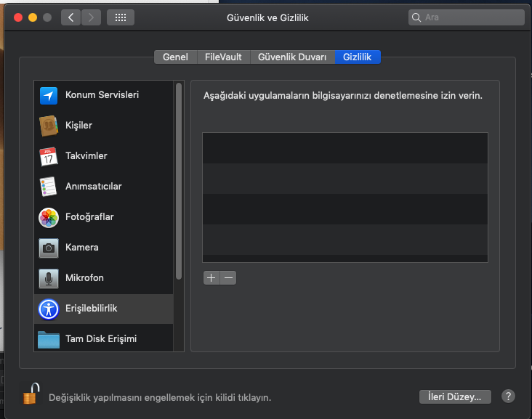Click the Ara search field
Viewport: 532px width, 419px height.
point(466,17)
